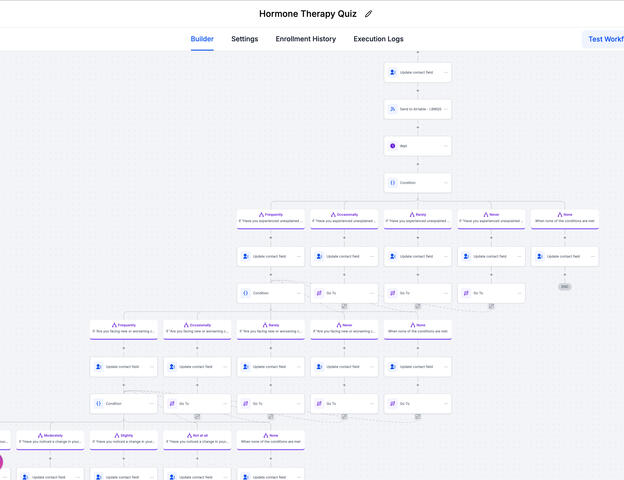Click the pencil icon beside Hormone Therapy Quiz
The height and width of the screenshot is (480, 624).
point(369,14)
